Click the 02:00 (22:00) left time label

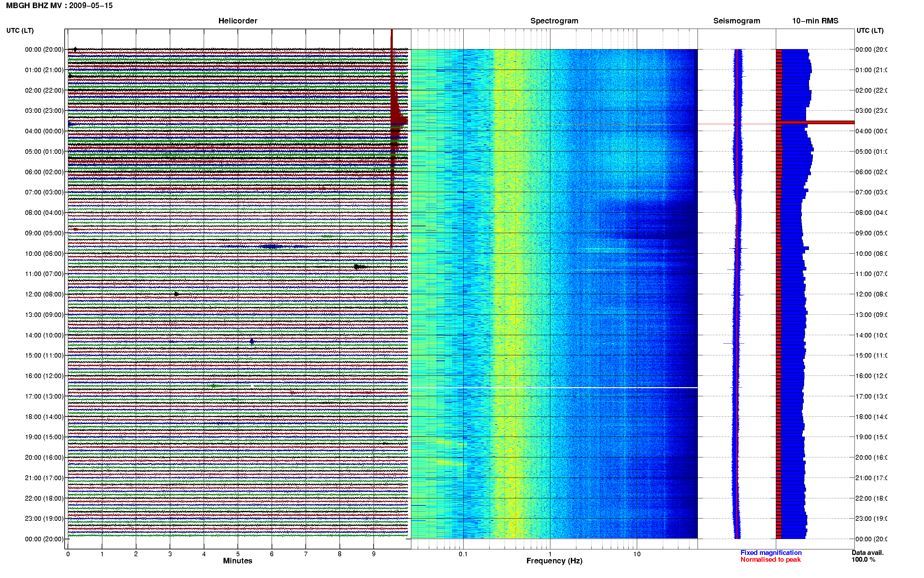44,90
